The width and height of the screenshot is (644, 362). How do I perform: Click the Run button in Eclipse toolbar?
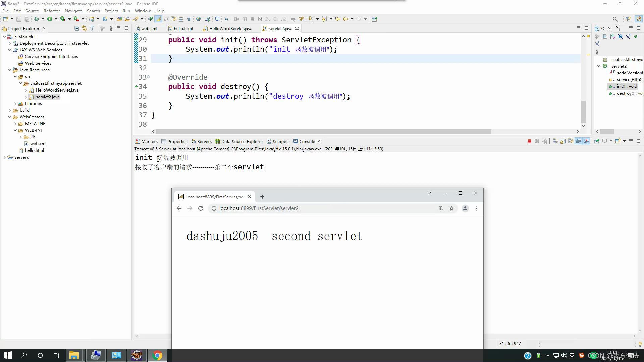click(x=50, y=19)
